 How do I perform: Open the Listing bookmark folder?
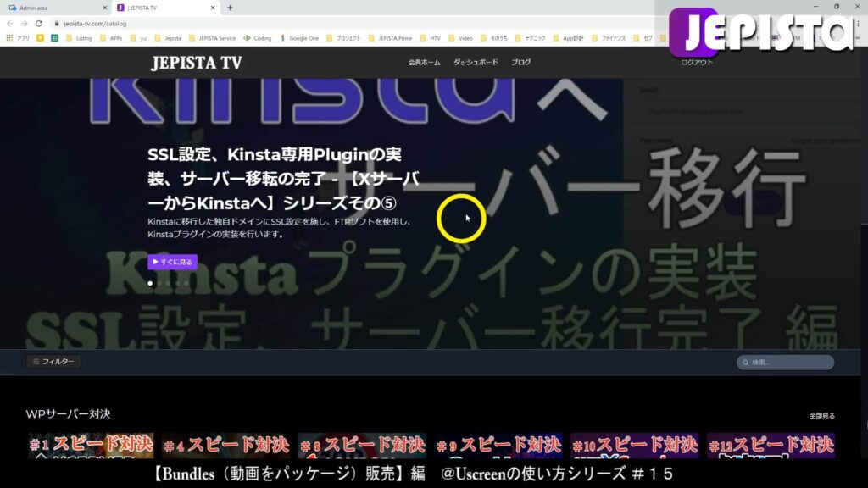pyautogui.click(x=79, y=38)
